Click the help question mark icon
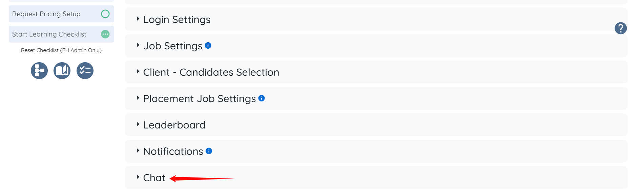The width and height of the screenshot is (644, 191). (620, 28)
